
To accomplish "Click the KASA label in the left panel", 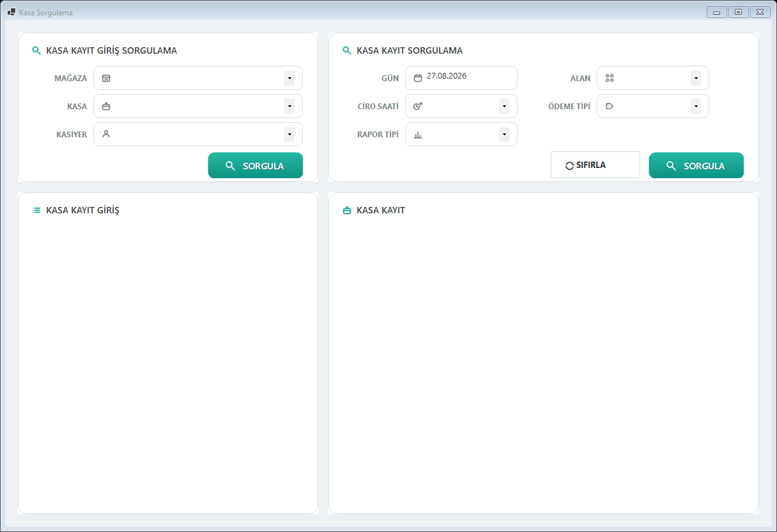I will (x=77, y=106).
